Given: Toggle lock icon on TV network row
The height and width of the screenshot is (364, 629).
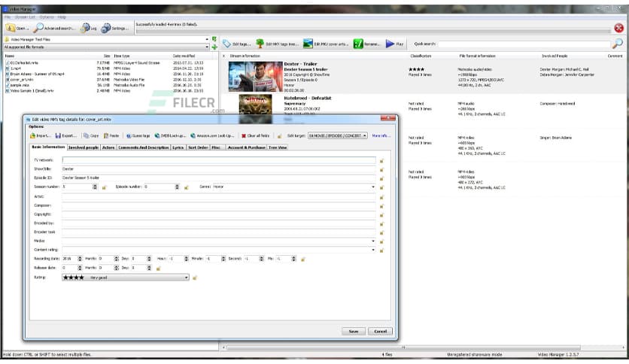Looking at the screenshot, I should tap(382, 161).
